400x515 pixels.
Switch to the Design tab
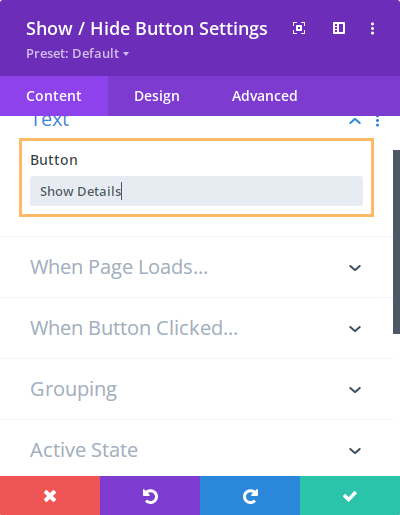click(x=157, y=96)
